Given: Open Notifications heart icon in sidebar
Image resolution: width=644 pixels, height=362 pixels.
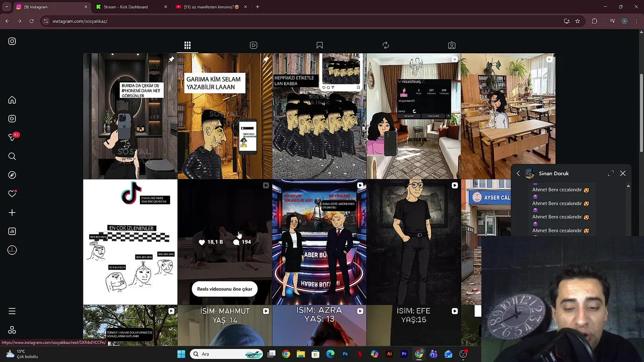Looking at the screenshot, I should click(x=12, y=194).
